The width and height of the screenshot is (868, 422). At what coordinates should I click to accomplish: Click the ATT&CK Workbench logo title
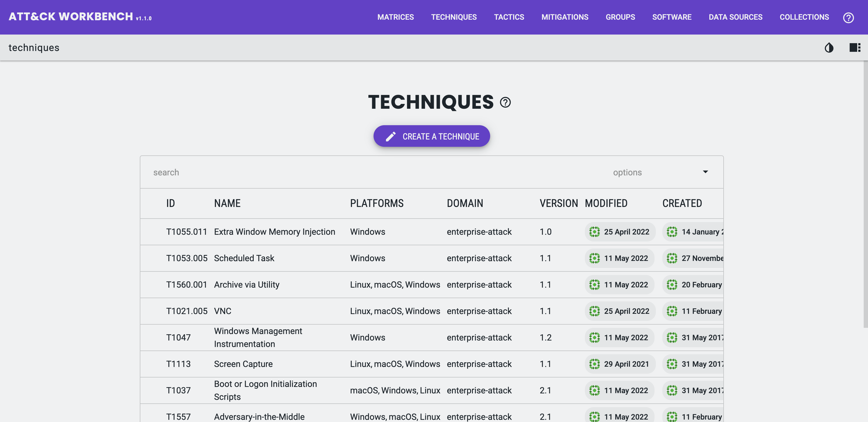point(71,16)
